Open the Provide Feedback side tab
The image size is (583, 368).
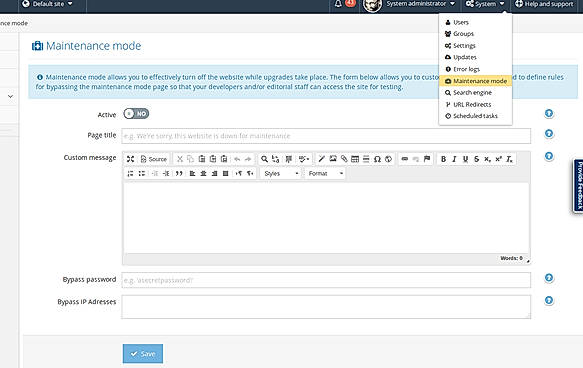click(579, 186)
